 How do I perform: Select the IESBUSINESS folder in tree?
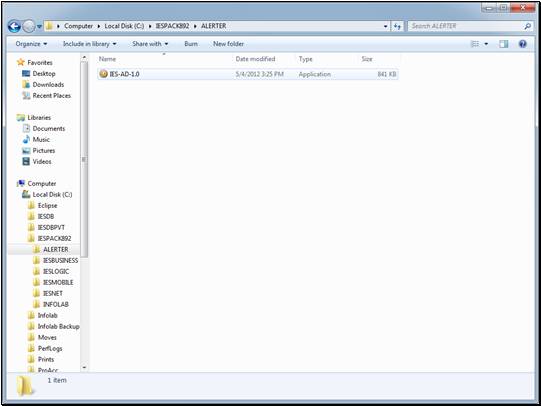click(x=60, y=260)
